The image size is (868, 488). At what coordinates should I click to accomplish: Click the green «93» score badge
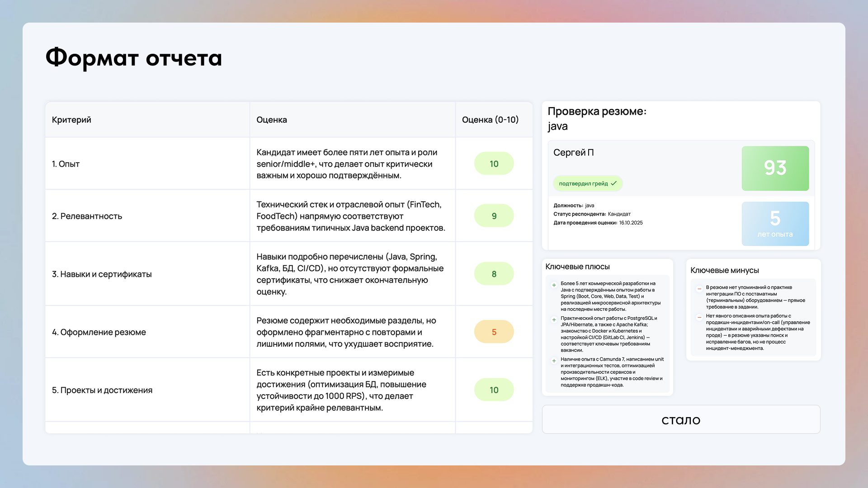(775, 168)
